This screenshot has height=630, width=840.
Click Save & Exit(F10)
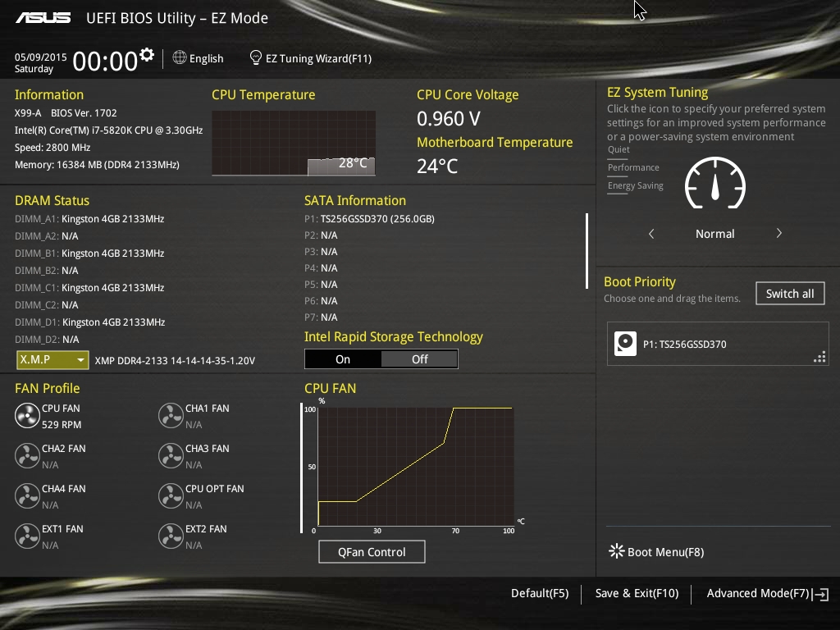(x=637, y=594)
